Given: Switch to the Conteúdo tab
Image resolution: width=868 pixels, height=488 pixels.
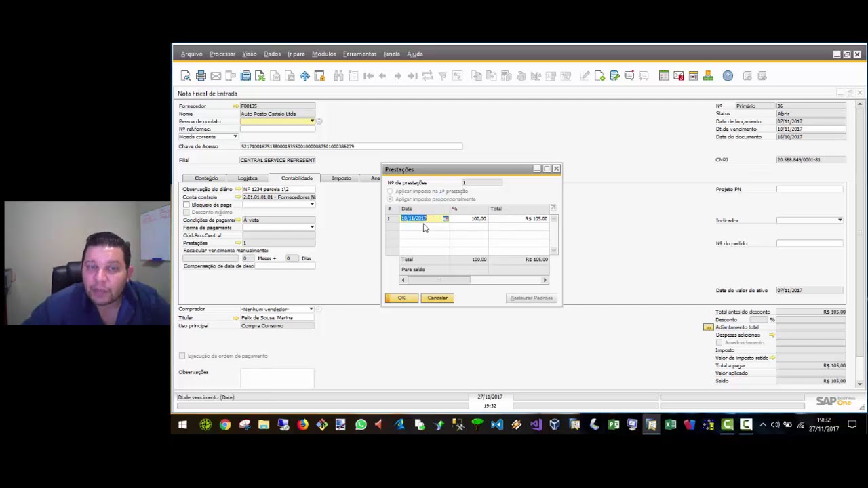Looking at the screenshot, I should coord(206,178).
